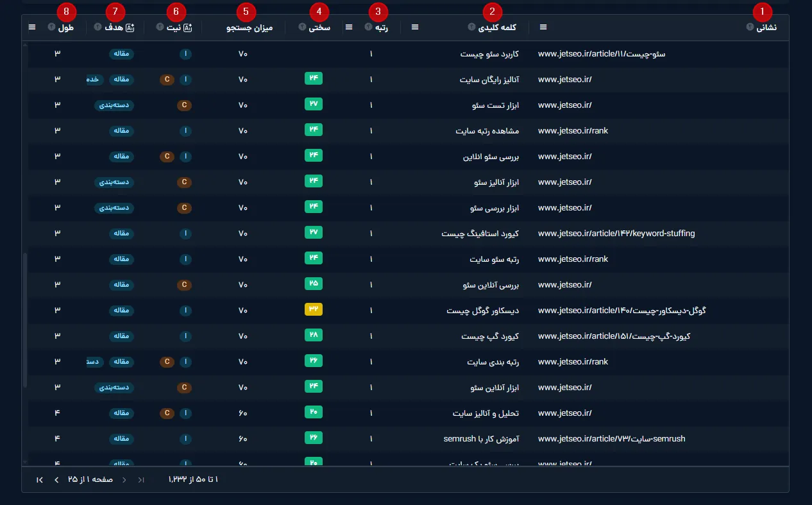Go to the last page arrow
812x505 pixels.
pyautogui.click(x=40, y=480)
